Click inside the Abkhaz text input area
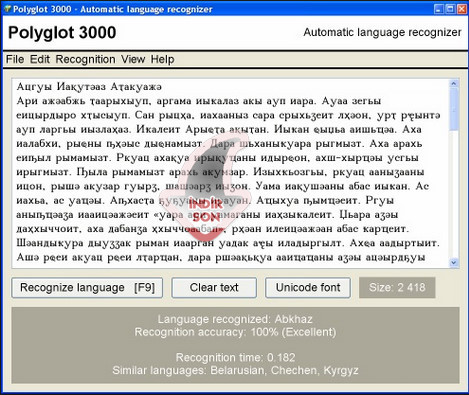This screenshot has height=395, width=469. tap(231, 173)
